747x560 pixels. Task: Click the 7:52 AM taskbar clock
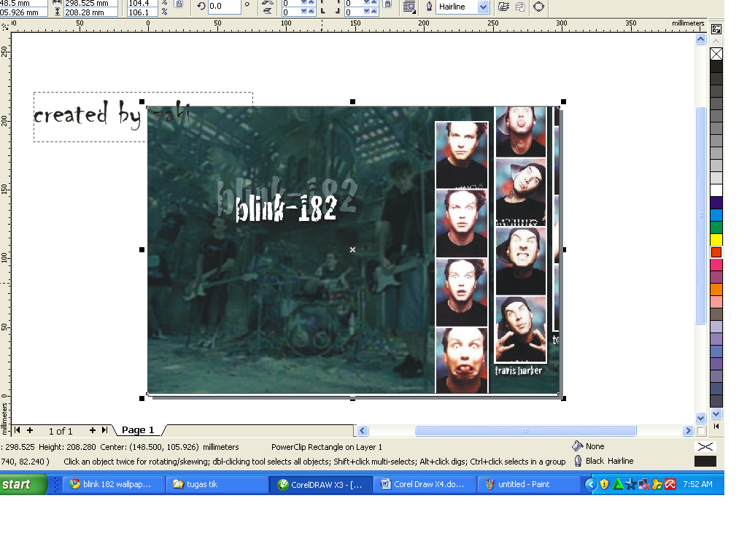[x=698, y=484]
